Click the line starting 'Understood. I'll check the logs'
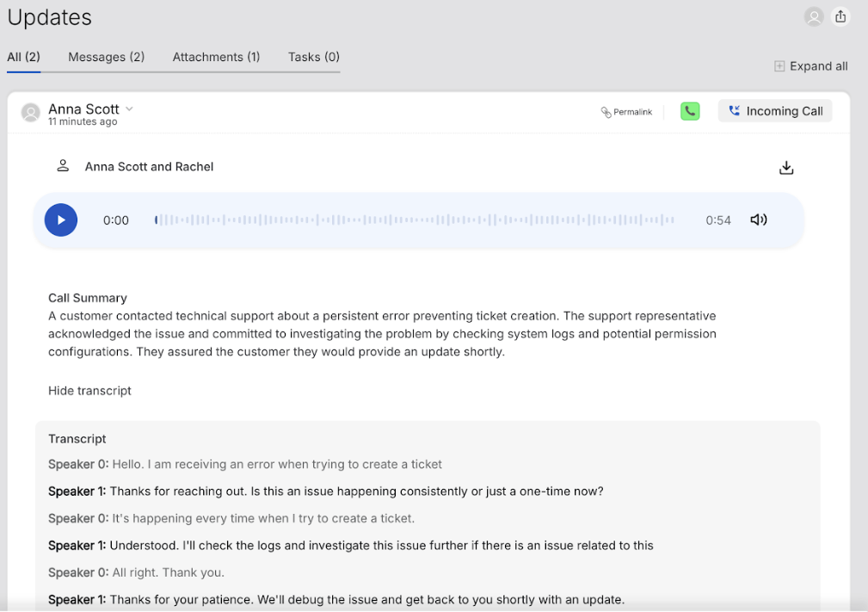The image size is (868, 612). click(351, 546)
